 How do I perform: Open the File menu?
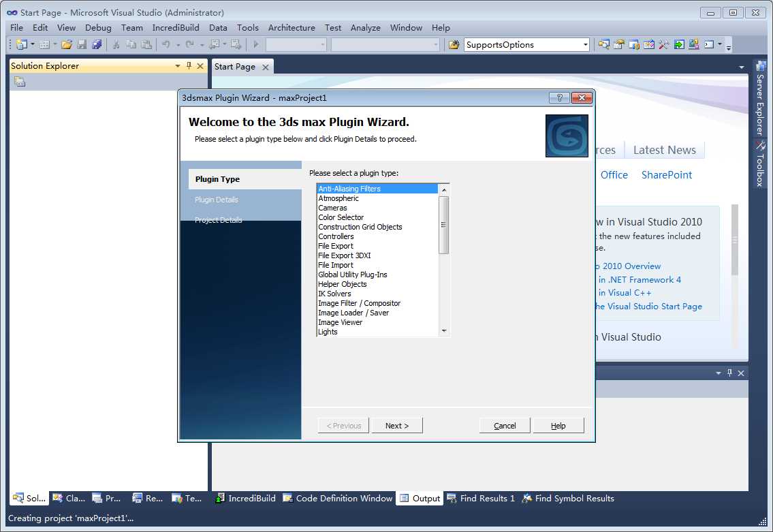pos(16,28)
